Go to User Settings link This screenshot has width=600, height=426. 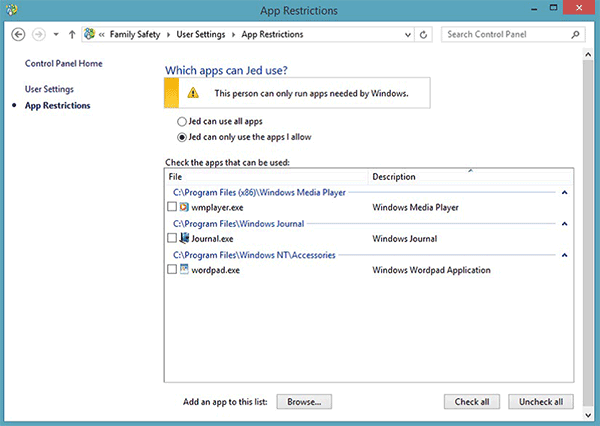tap(49, 89)
